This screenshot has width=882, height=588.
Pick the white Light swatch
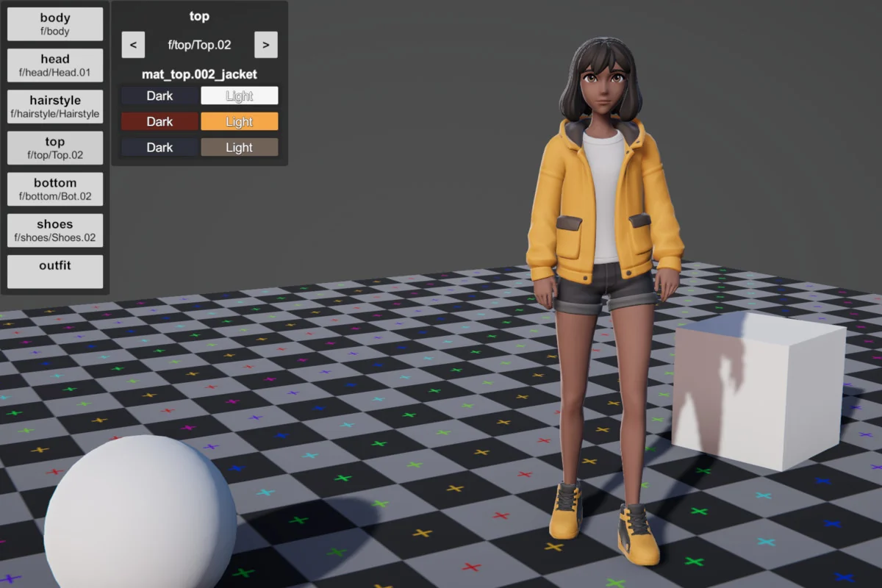240,96
